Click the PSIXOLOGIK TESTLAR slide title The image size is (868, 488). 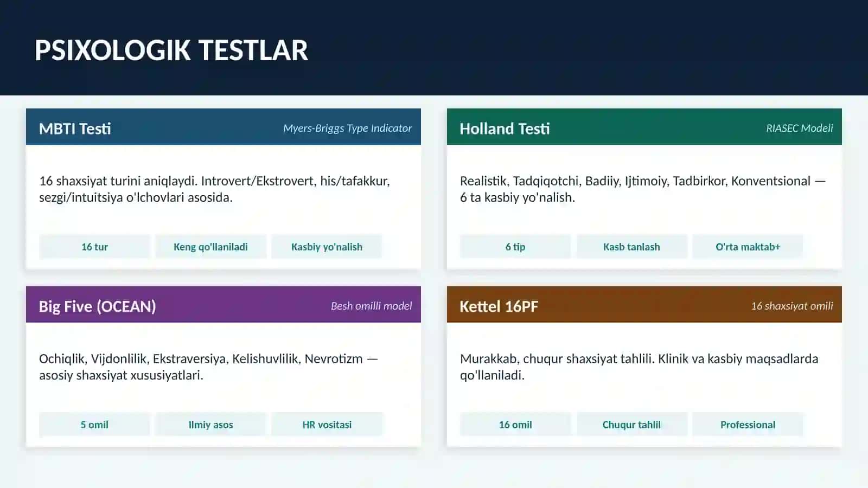(x=171, y=50)
